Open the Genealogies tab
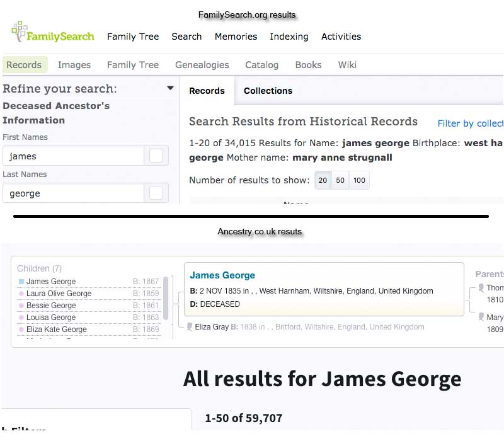Viewport: 504px width, 441px height. tap(202, 65)
